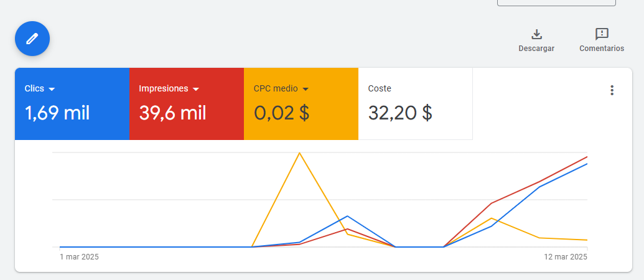Screen dimensions: 644x280
Task: Click the 12 mar 2025 axis label
Action: point(566,257)
